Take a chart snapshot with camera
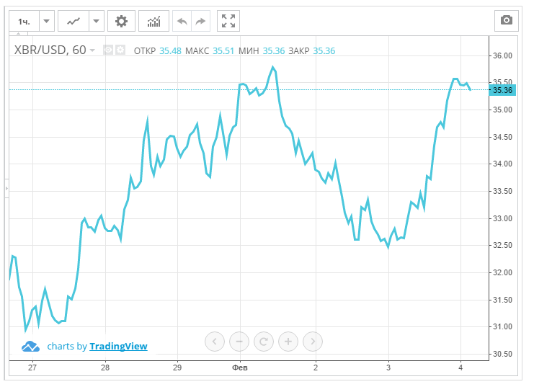 [x=506, y=21]
